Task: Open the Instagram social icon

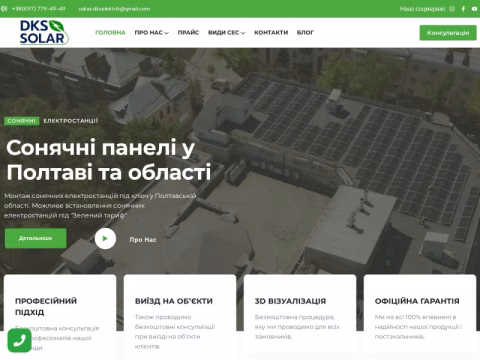Action: (x=452, y=9)
